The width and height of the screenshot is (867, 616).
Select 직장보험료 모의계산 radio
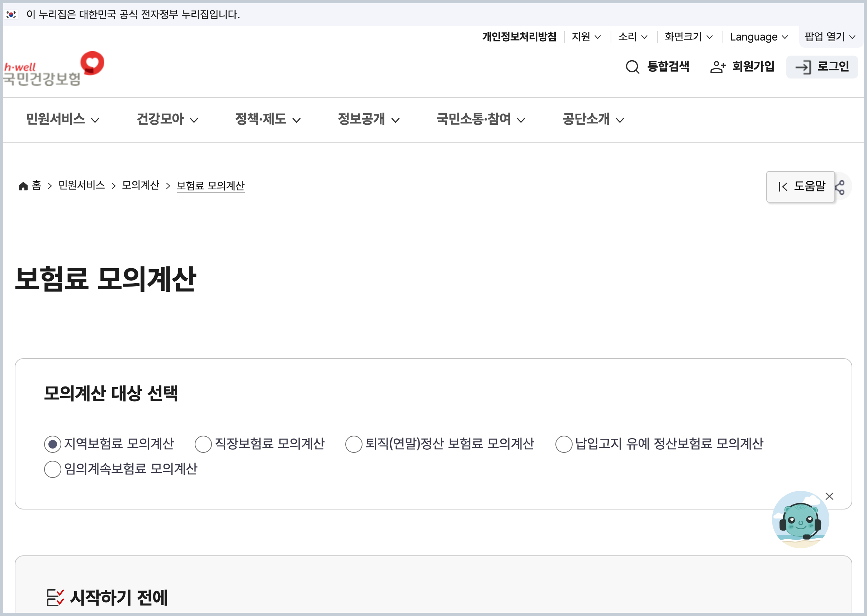(x=203, y=444)
